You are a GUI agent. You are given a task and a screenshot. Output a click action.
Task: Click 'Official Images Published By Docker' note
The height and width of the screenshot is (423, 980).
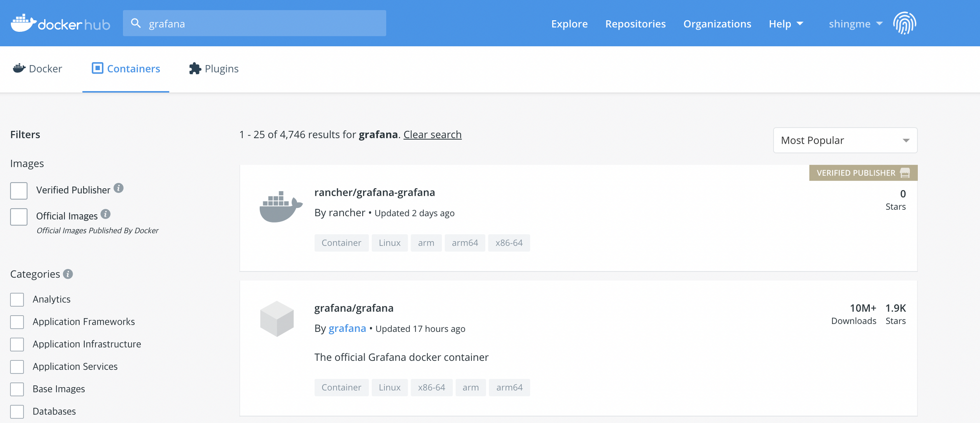98,230
